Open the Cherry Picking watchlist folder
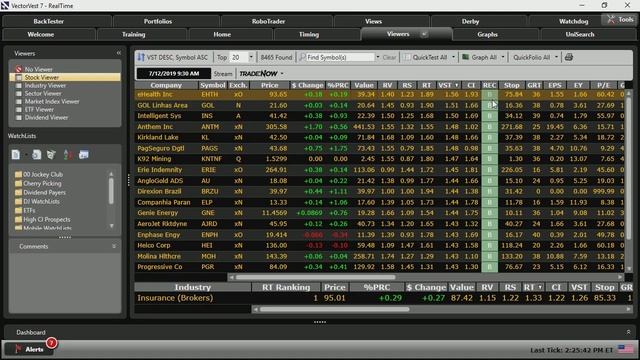Screen dimensions: 640x360 [38, 183]
